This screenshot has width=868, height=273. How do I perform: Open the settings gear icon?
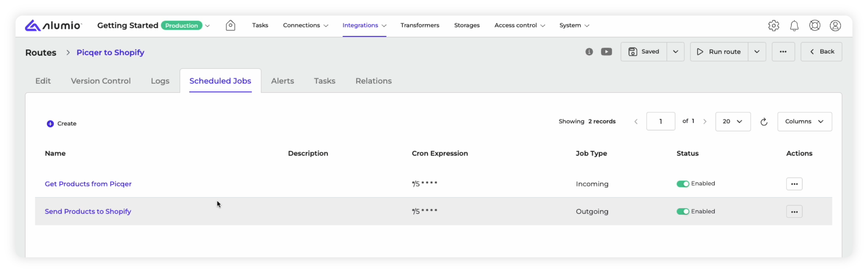[774, 26]
